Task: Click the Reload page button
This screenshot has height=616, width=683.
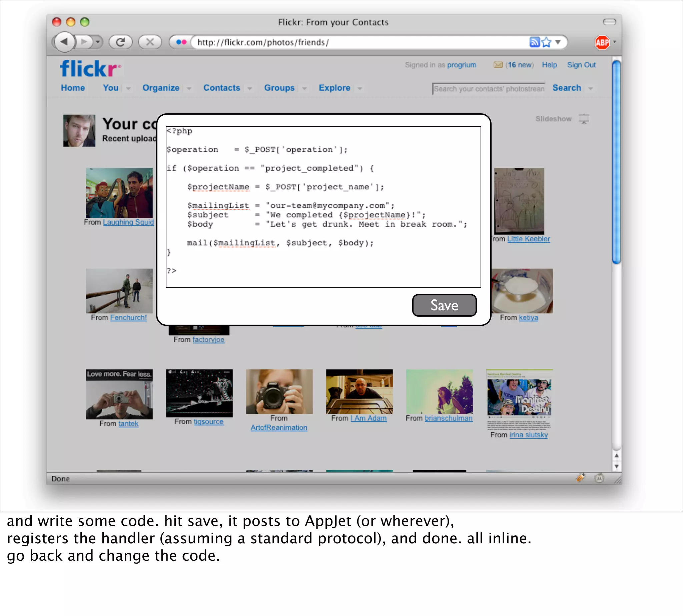Action: tap(120, 42)
